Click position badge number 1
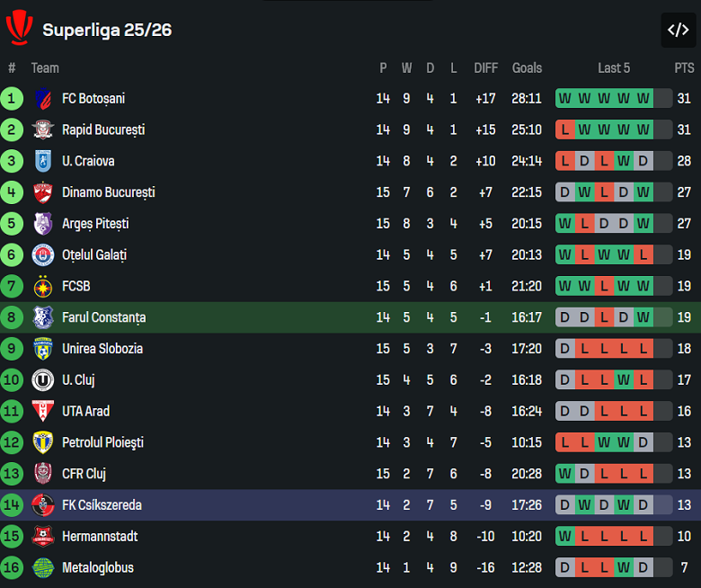The image size is (701, 588). point(12,99)
